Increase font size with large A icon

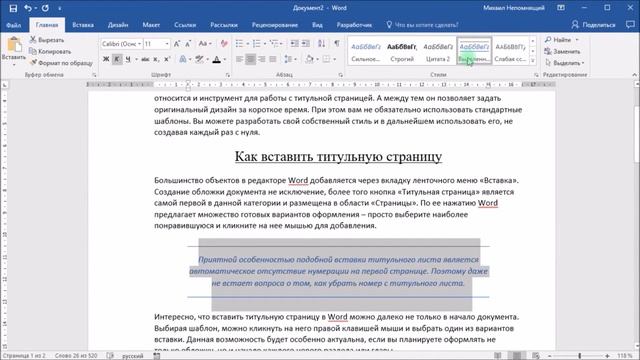click(177, 44)
